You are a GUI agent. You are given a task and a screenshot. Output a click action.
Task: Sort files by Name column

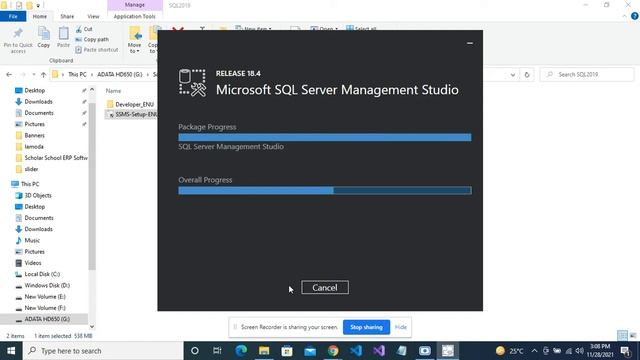113,91
